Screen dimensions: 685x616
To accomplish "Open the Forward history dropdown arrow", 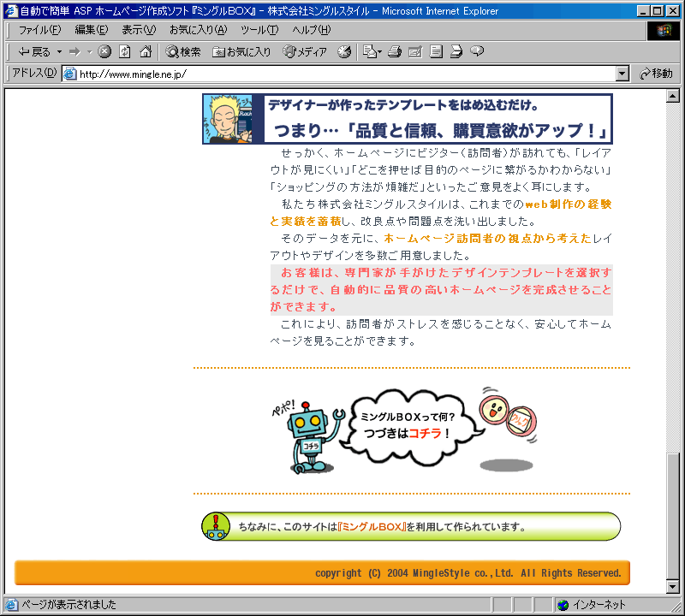I will (x=89, y=52).
